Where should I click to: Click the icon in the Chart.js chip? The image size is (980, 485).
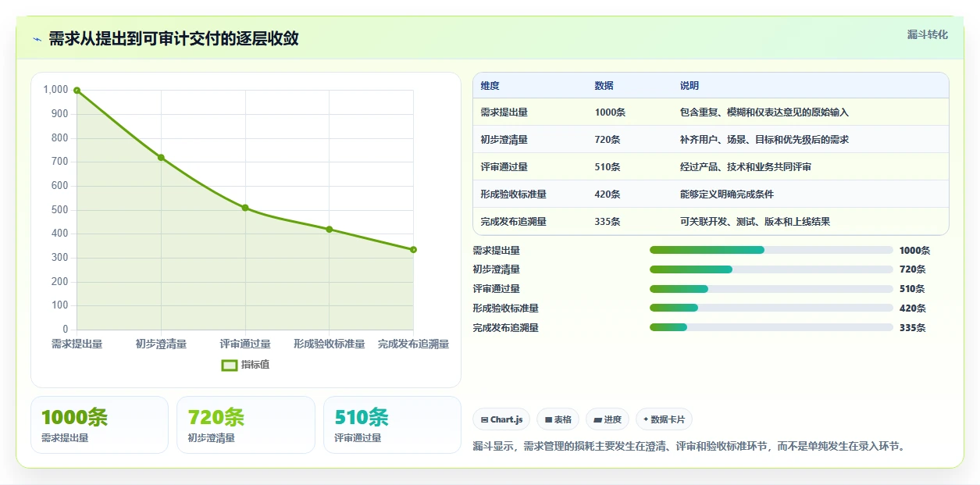484,420
